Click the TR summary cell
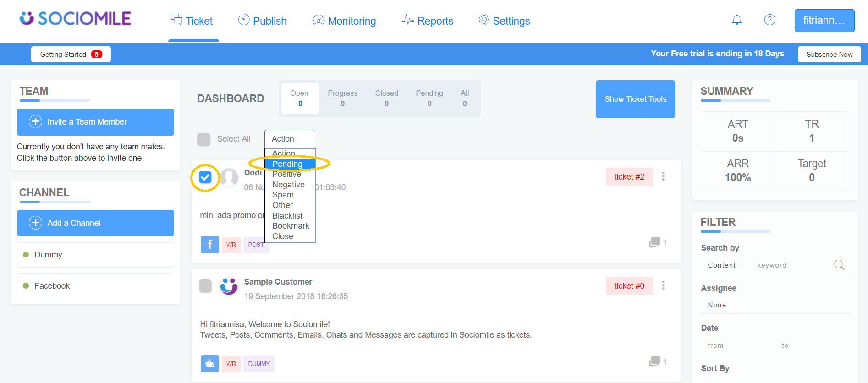Viewport: 868px width, 383px height. [812, 131]
